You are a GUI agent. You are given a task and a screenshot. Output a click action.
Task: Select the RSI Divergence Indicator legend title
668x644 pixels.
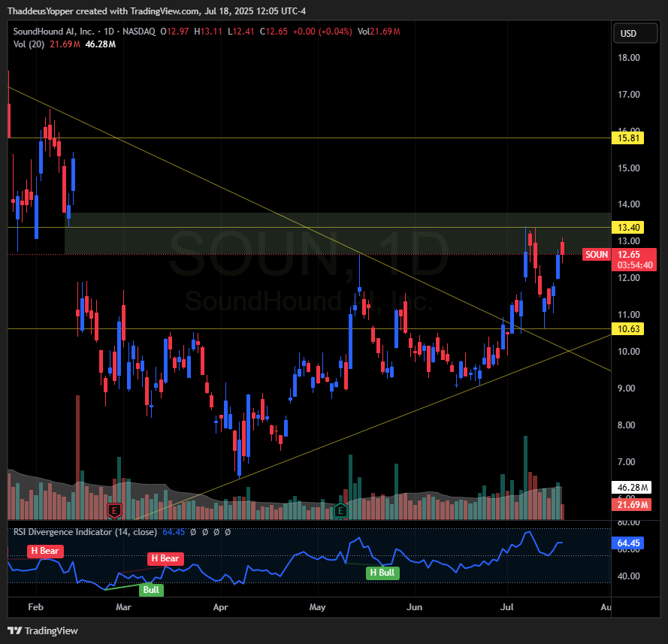click(85, 532)
